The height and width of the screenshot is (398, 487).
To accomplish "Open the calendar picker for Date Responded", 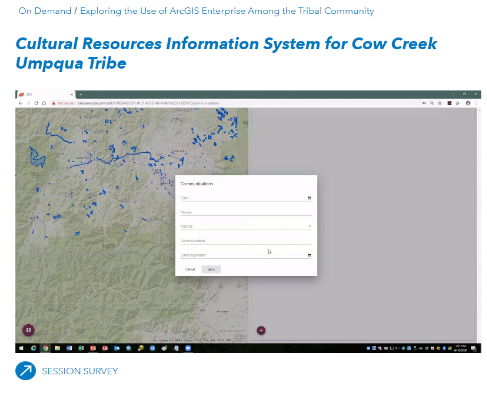I will (309, 255).
